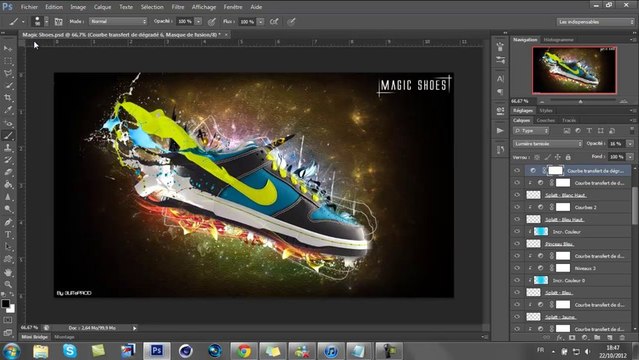Click the Navigation preview thumbnail
This screenshot has width=639, height=360.
tap(574, 70)
